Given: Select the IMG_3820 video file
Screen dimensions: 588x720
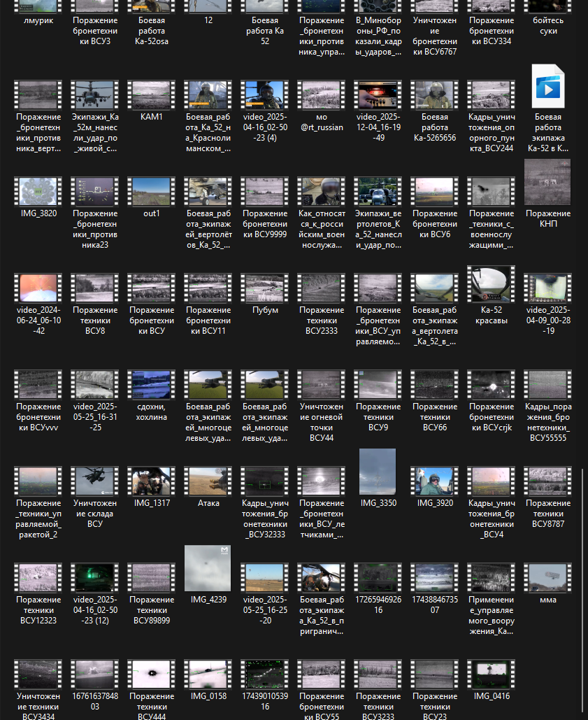Looking at the screenshot, I should tap(38, 197).
